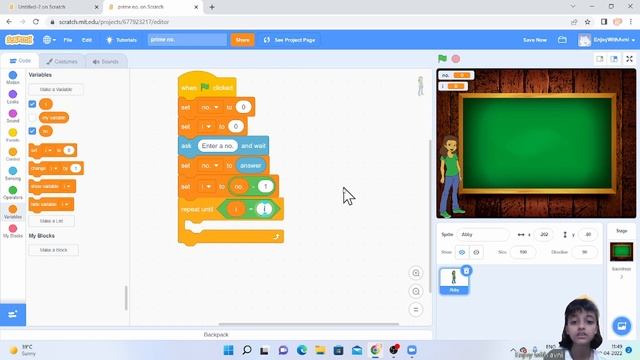Toggle checkbox for variable i
Image resolution: width=640 pixels, height=360 pixels.
coord(32,104)
